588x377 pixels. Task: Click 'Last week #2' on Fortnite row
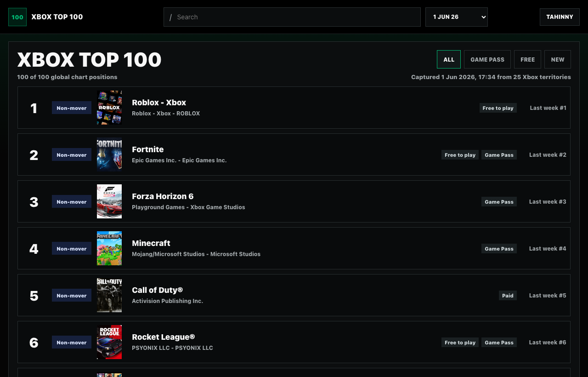point(548,154)
